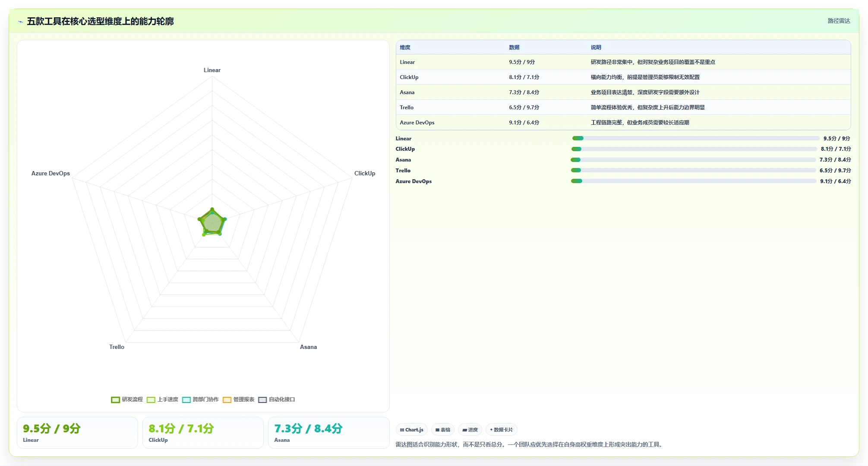Click table score cell 9.5分 / 9分
868x466 pixels.
522,62
